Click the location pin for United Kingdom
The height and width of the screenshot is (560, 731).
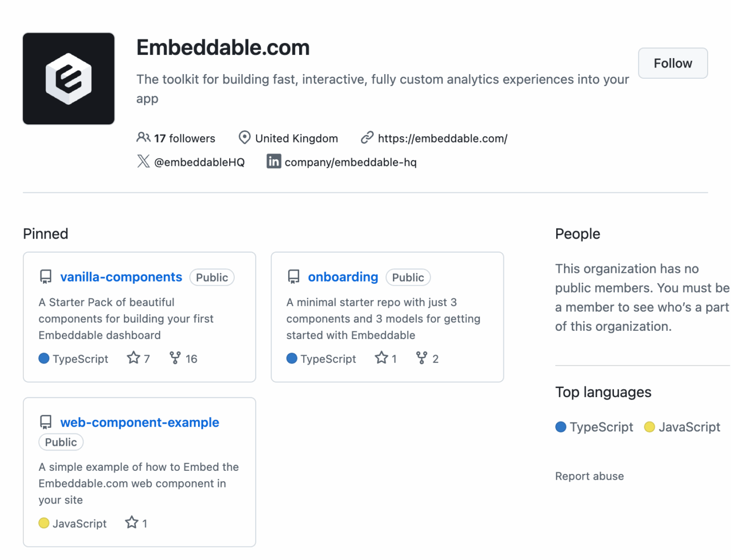[x=244, y=137]
